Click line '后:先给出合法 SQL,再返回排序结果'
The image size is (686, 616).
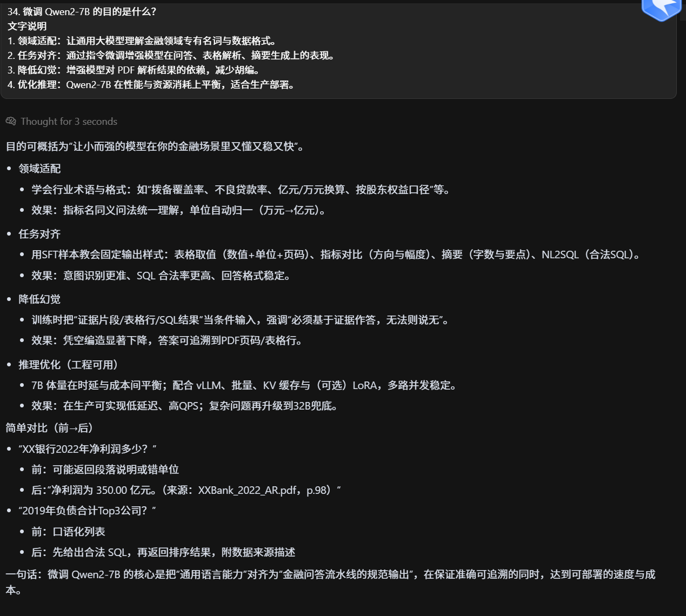click(163, 552)
